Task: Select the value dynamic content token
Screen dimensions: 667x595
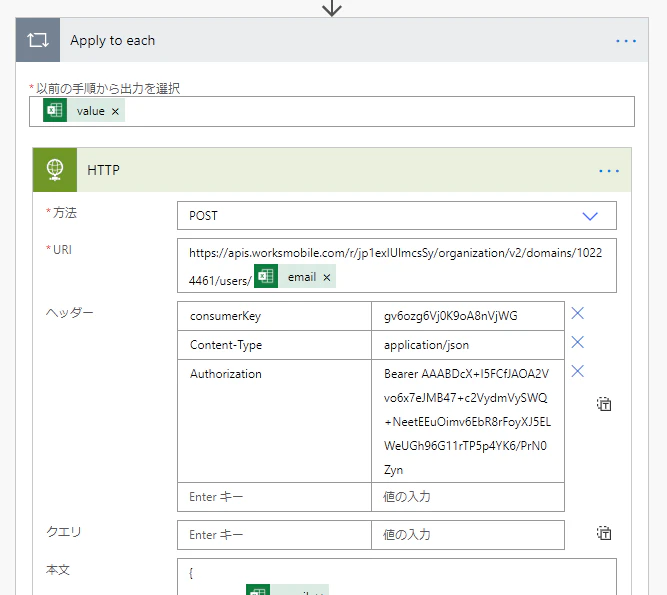Action: (x=84, y=110)
